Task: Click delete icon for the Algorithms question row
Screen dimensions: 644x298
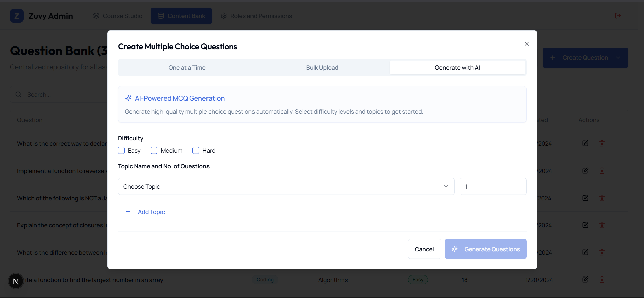Action: coord(602,280)
